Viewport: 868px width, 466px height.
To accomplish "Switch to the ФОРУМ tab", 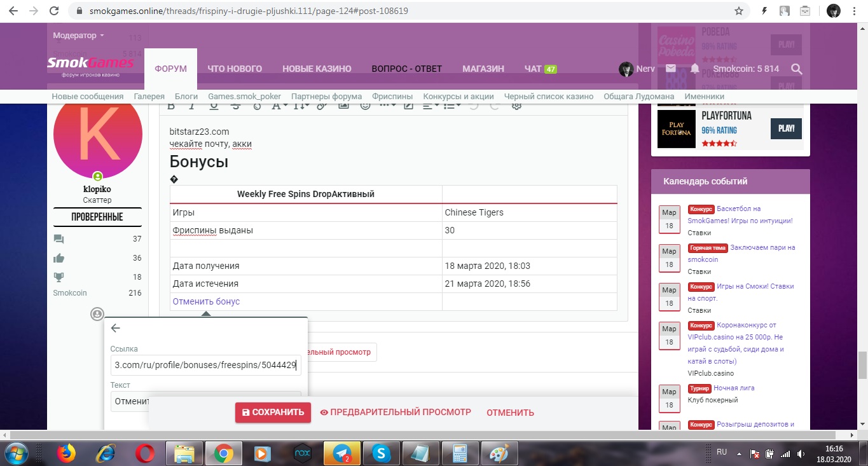I will [x=170, y=69].
